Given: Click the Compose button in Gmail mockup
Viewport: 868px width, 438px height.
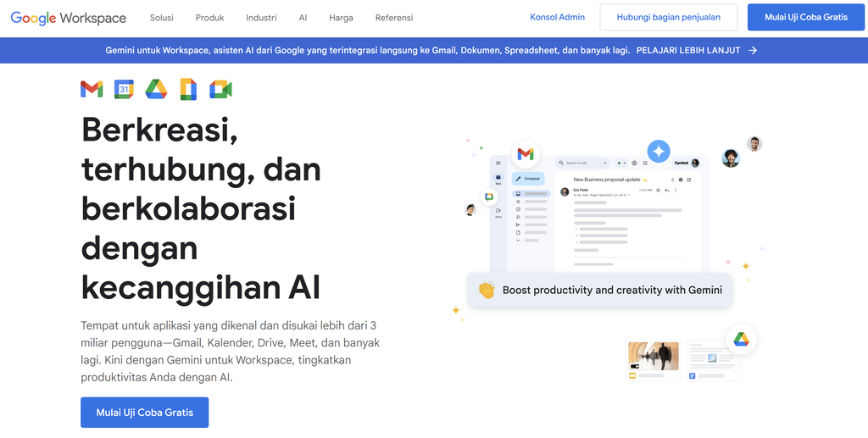Looking at the screenshot, I should (x=528, y=179).
